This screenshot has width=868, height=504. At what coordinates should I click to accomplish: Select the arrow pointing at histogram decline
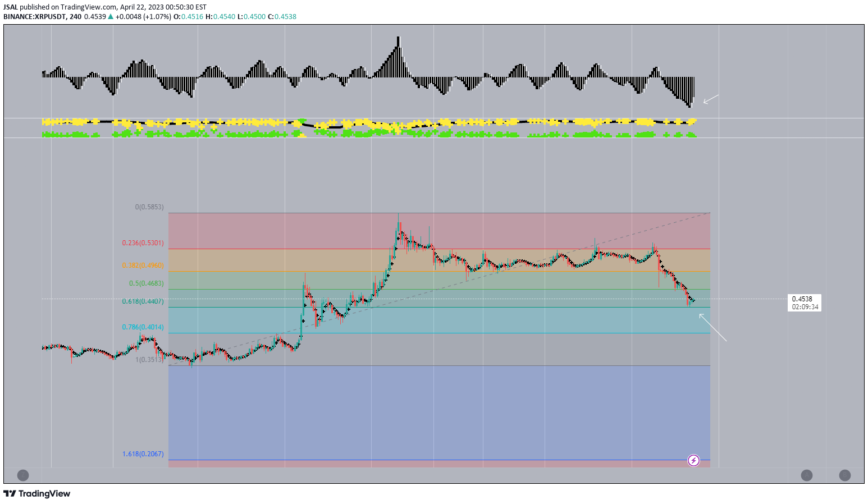pyautogui.click(x=710, y=99)
